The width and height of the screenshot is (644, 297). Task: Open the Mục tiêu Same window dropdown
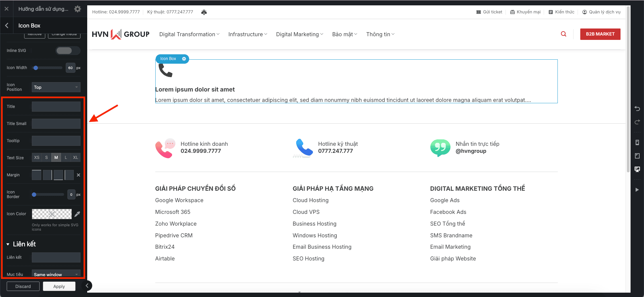56,274
